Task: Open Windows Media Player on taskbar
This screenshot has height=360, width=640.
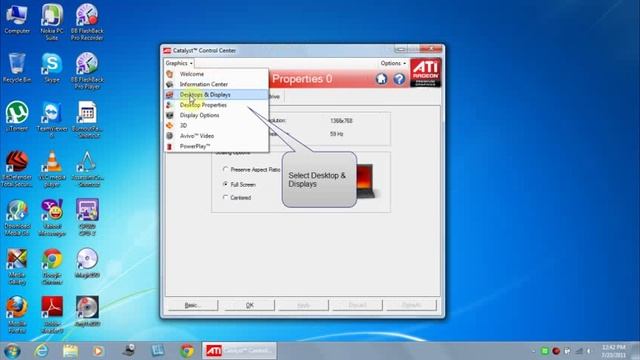Action: pyautogui.click(x=98, y=351)
